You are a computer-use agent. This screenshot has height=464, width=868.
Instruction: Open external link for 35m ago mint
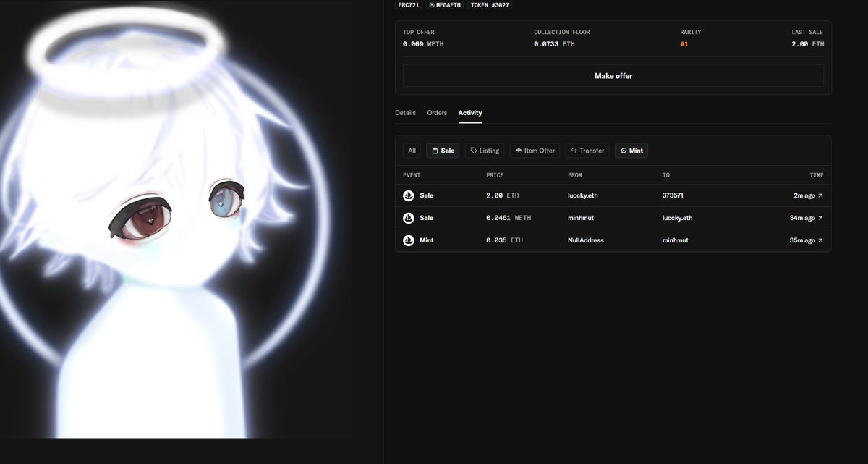coord(820,240)
